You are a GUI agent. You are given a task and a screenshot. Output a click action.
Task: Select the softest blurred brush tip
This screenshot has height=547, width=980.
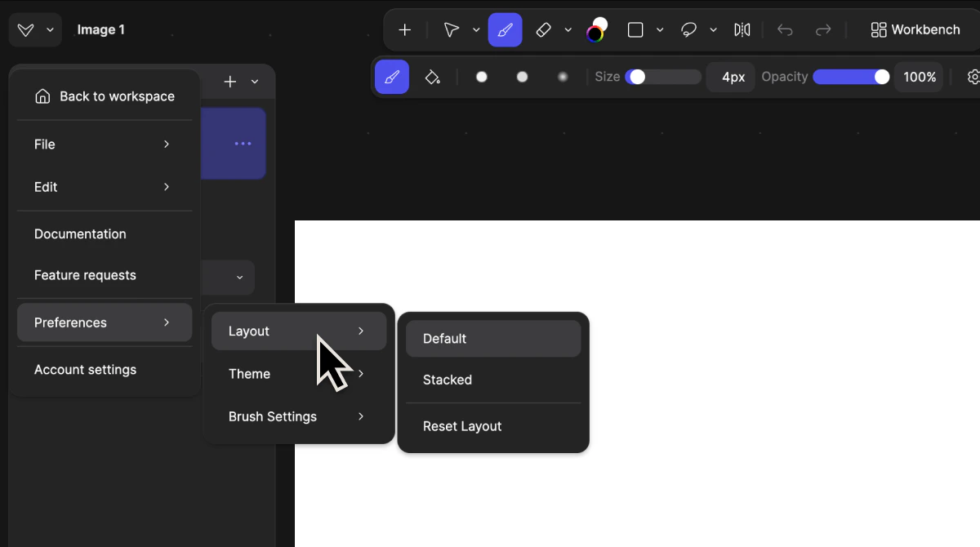point(563,77)
